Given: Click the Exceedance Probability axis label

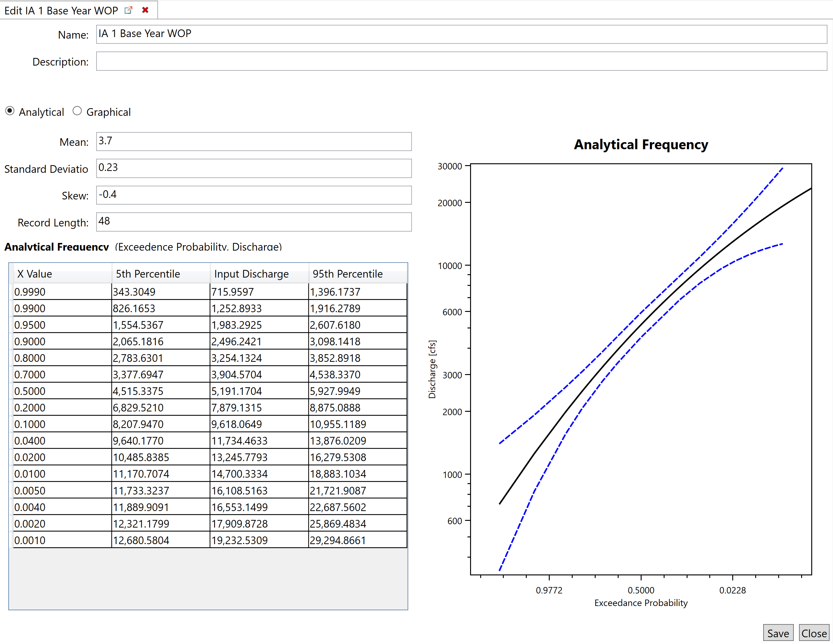Looking at the screenshot, I should point(641,603).
